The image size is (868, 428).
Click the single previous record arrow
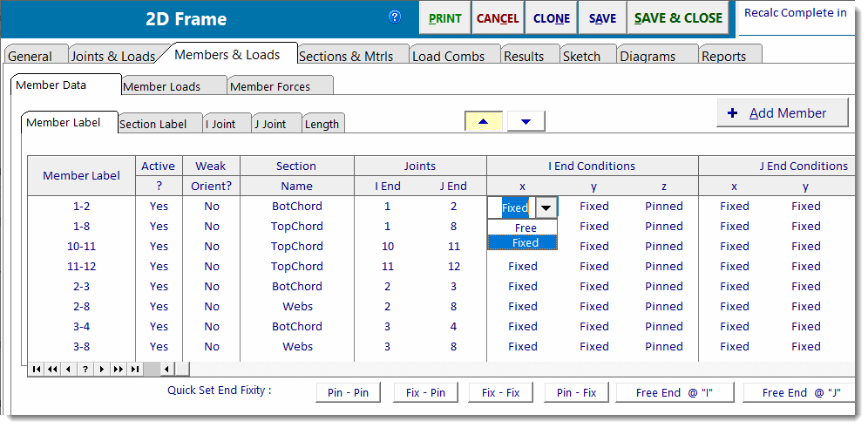click(69, 370)
